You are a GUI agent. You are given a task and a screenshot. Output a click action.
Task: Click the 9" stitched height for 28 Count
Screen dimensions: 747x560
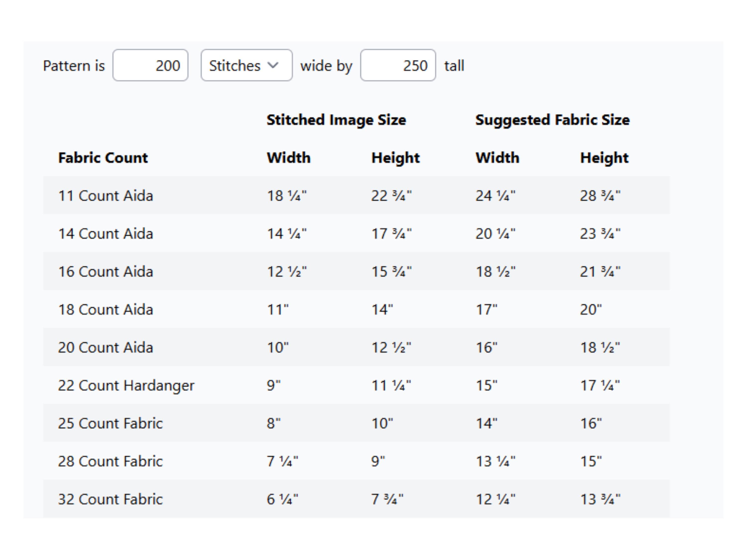(378, 461)
